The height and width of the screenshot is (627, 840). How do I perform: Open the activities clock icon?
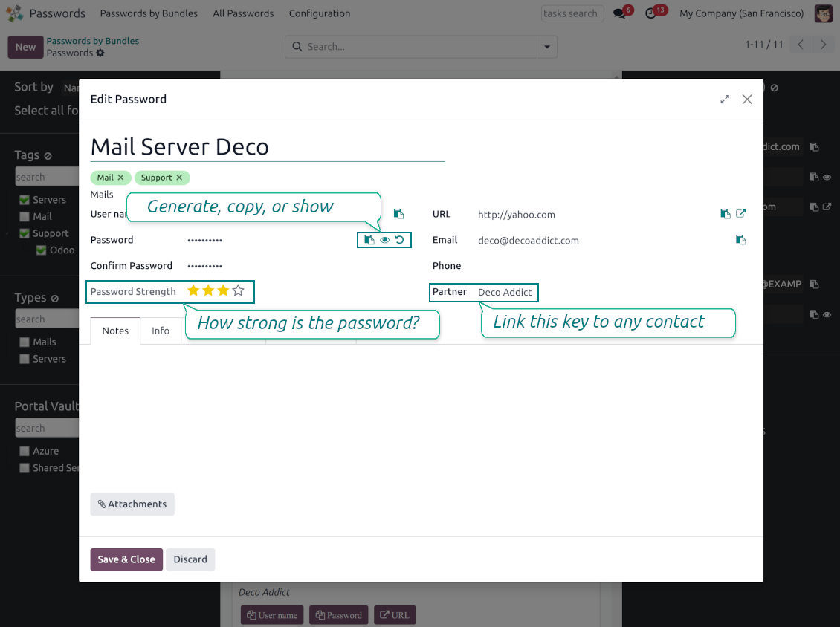[x=651, y=13]
